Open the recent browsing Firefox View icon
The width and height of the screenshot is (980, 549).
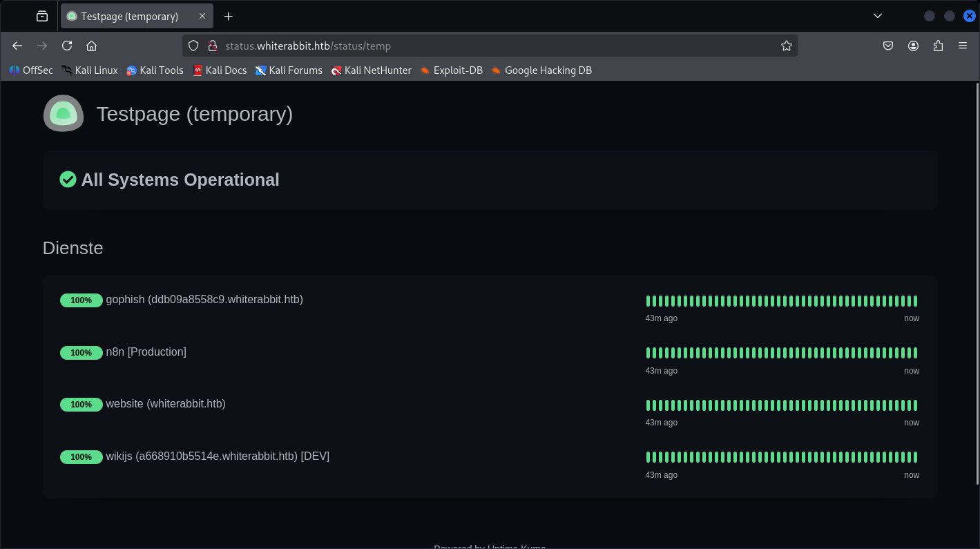click(42, 16)
